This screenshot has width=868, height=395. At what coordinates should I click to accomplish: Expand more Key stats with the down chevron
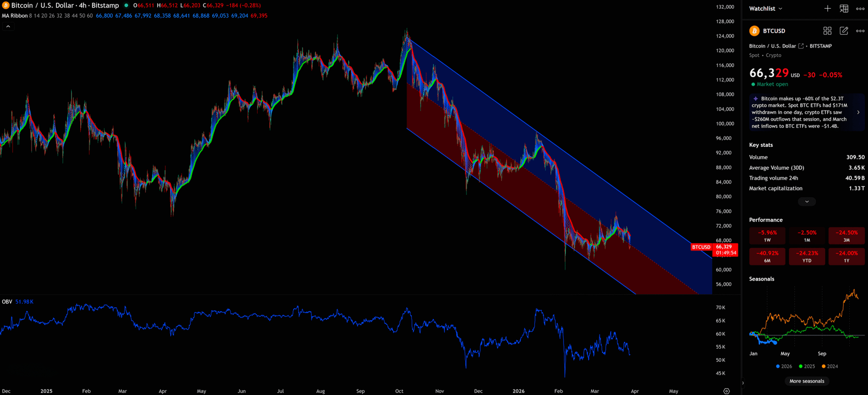point(807,202)
